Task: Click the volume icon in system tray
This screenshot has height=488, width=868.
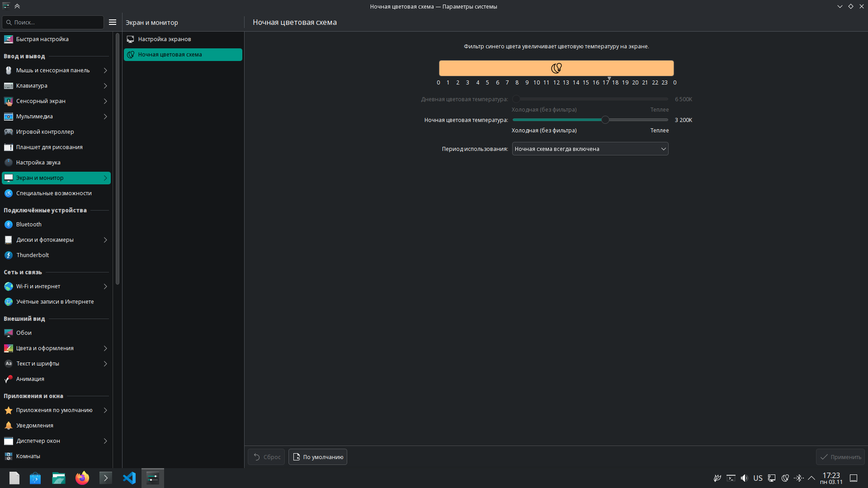Action: 744,478
